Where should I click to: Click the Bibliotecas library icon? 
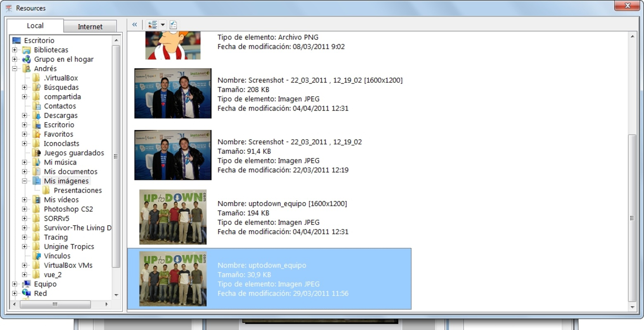click(x=26, y=50)
